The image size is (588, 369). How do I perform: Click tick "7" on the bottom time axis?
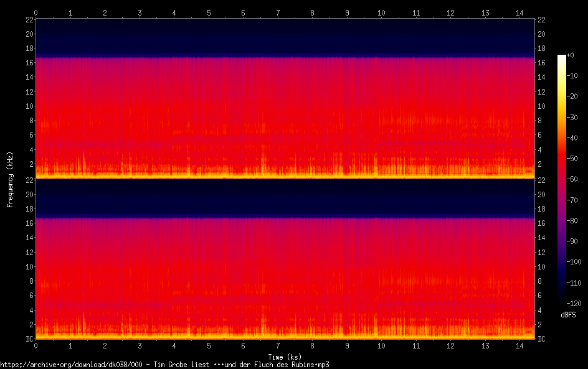coord(278,346)
